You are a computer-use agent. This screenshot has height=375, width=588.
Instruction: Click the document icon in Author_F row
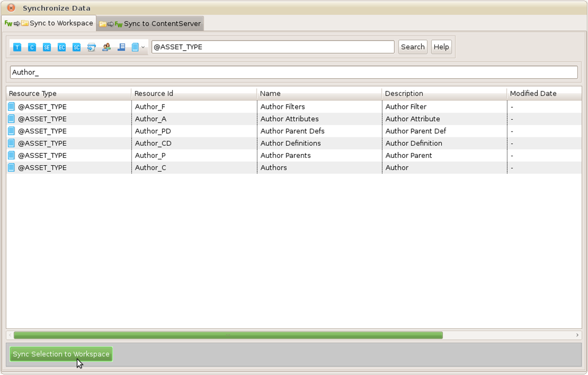tap(11, 107)
